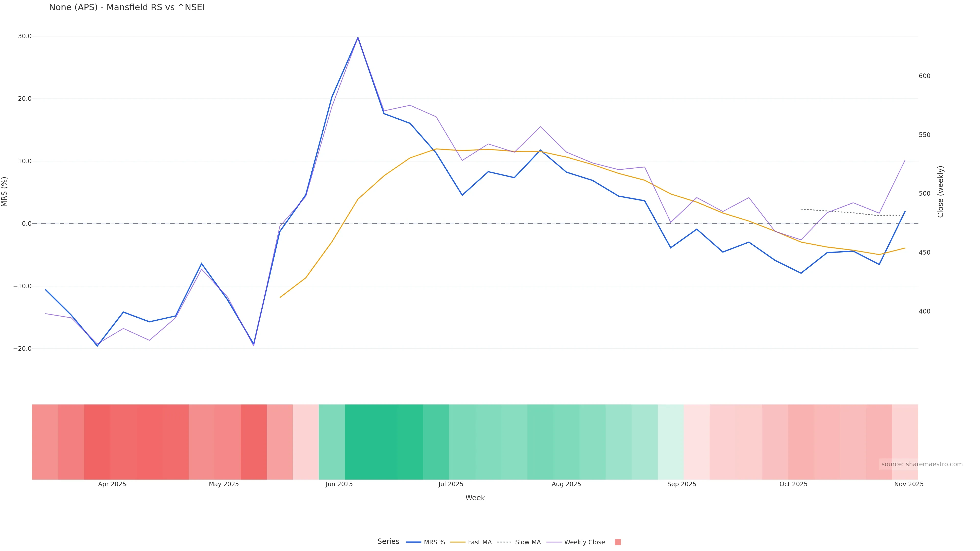The width and height of the screenshot is (980, 551).
Task: Click the Series legend title
Action: tap(388, 542)
